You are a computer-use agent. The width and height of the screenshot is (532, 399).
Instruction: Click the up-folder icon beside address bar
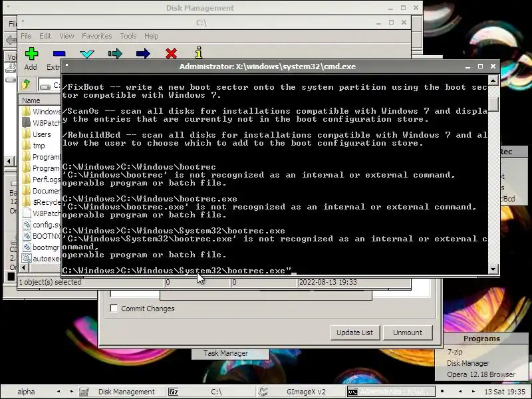26,84
